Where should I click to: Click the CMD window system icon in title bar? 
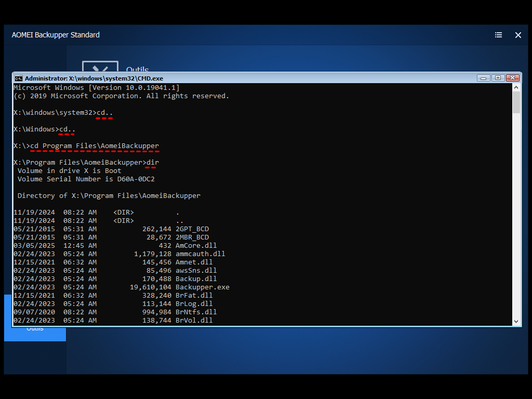click(x=19, y=78)
